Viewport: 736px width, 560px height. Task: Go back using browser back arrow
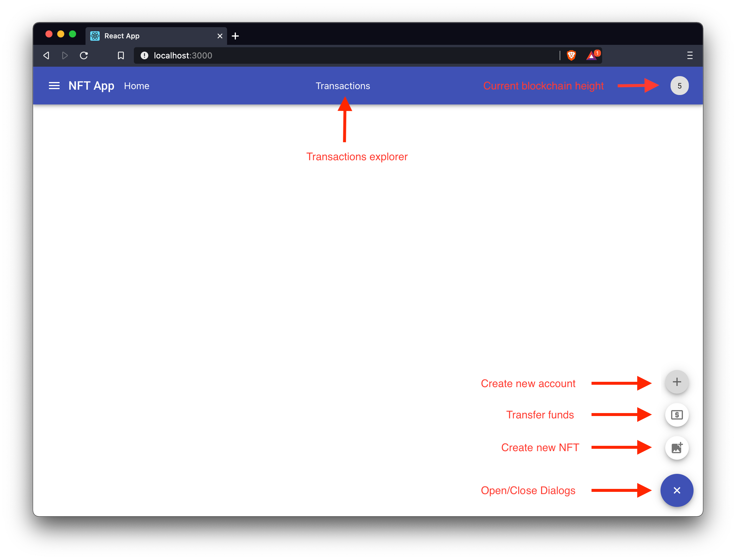click(x=47, y=55)
